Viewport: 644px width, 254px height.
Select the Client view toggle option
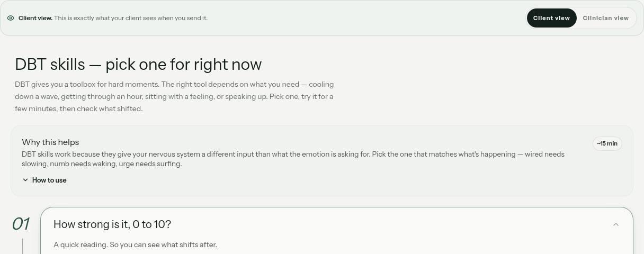[551, 18]
